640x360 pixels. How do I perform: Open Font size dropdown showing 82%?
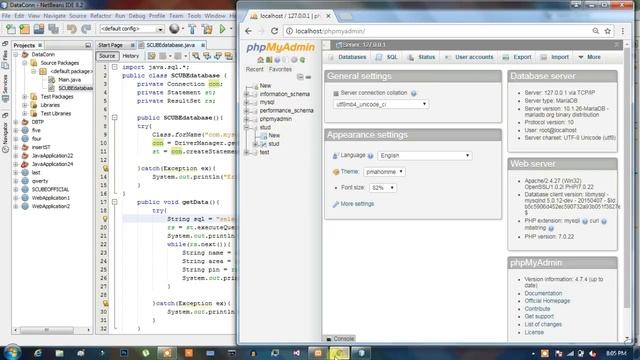(x=382, y=188)
